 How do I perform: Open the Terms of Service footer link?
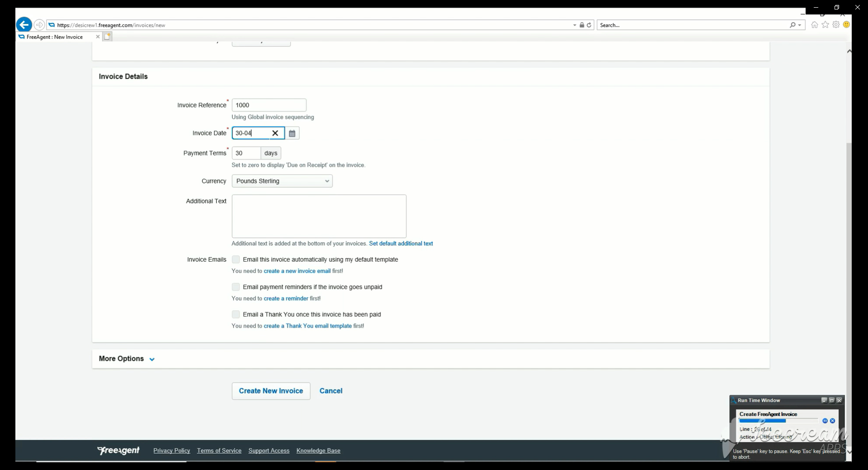(219, 451)
